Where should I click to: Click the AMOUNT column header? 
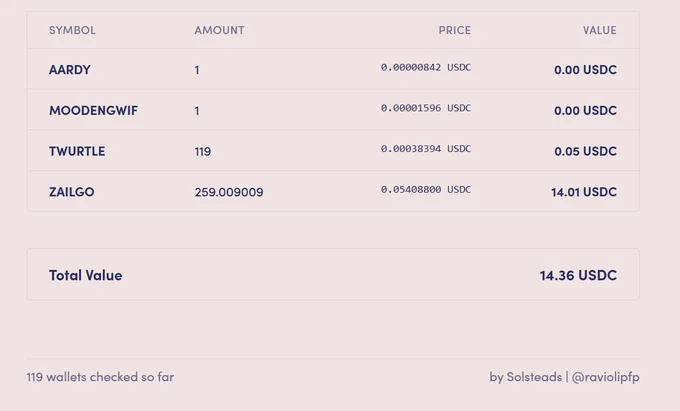pyautogui.click(x=219, y=30)
